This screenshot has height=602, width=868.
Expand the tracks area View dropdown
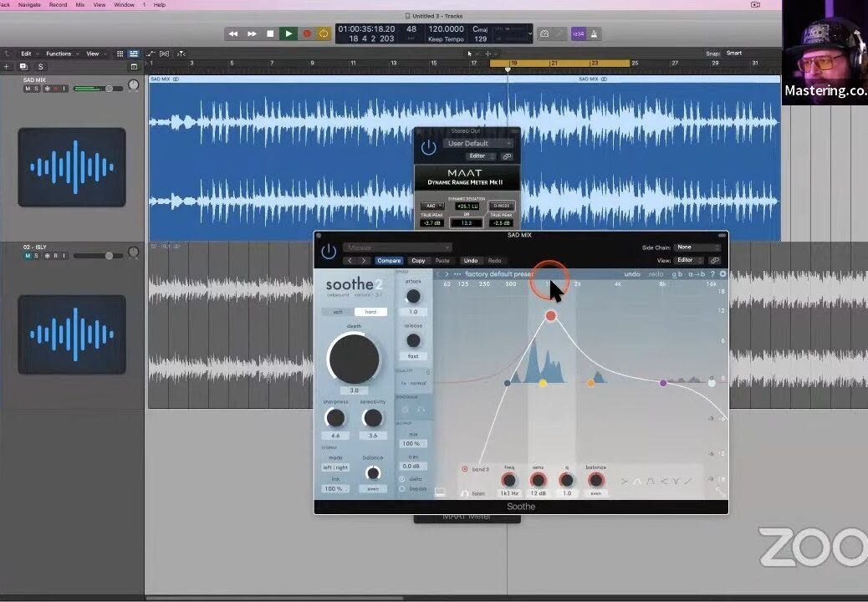pyautogui.click(x=95, y=54)
